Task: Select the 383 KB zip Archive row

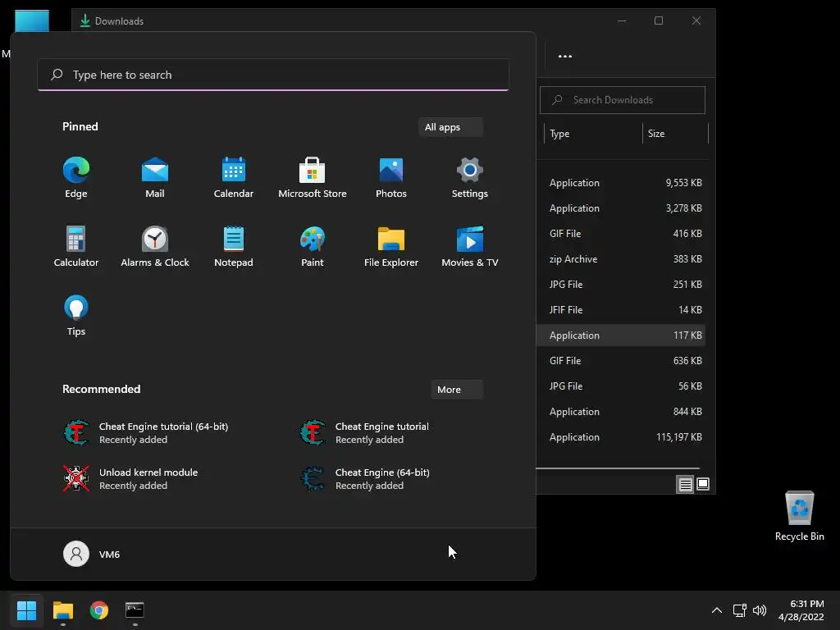Action: 622,258
